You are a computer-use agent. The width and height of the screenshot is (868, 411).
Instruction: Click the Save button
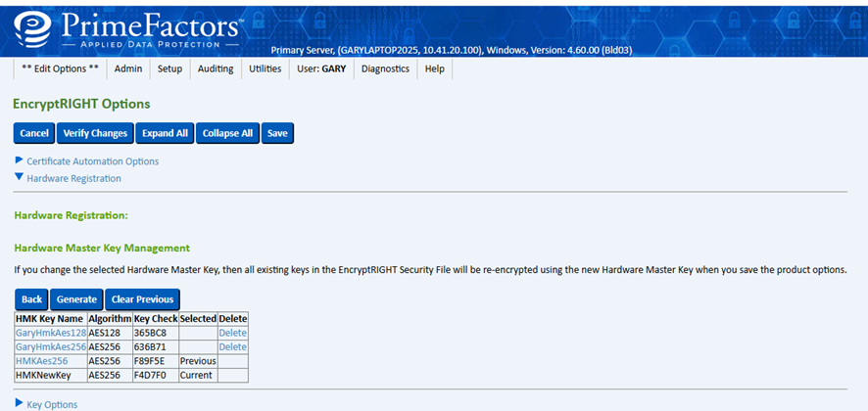click(x=277, y=133)
